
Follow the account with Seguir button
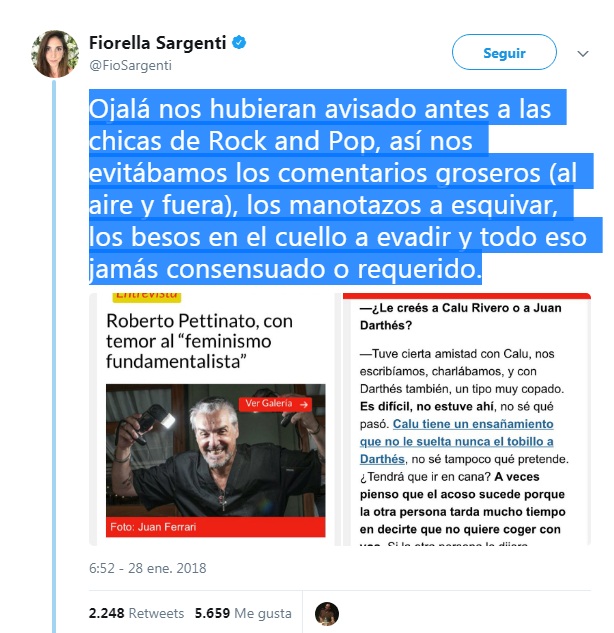(504, 52)
